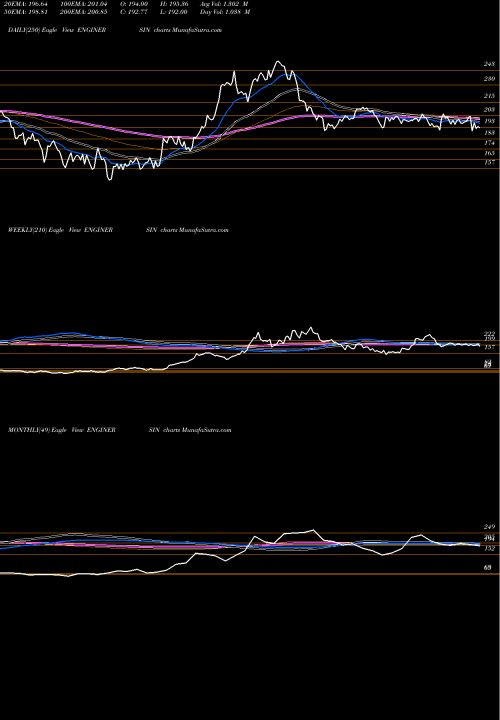Click the 203 price level label
500x720 pixels.
[x=489, y=109]
